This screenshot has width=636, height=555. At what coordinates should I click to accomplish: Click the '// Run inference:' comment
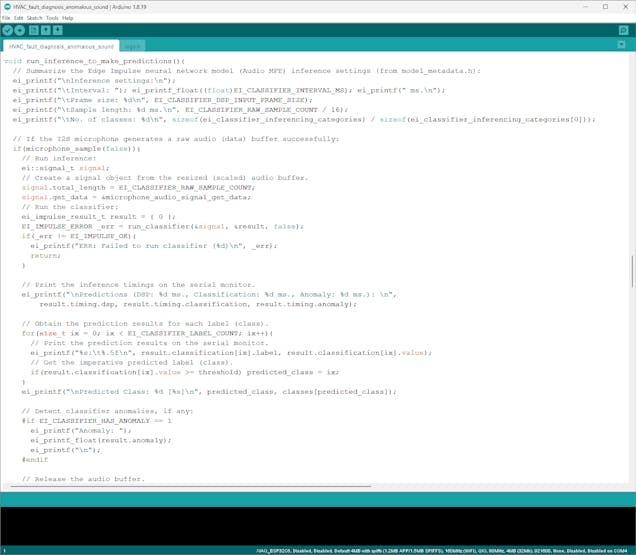[x=59, y=158]
